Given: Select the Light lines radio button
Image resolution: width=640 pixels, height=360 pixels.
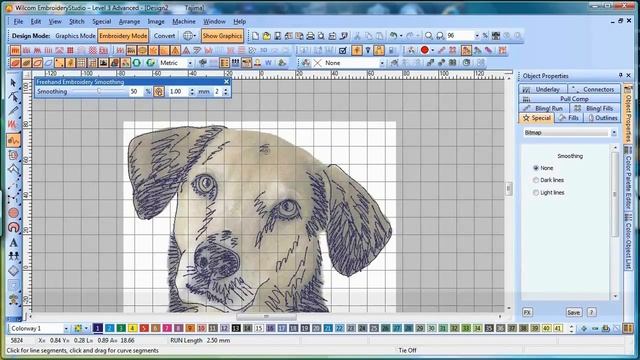Looking at the screenshot, I should click(536, 192).
